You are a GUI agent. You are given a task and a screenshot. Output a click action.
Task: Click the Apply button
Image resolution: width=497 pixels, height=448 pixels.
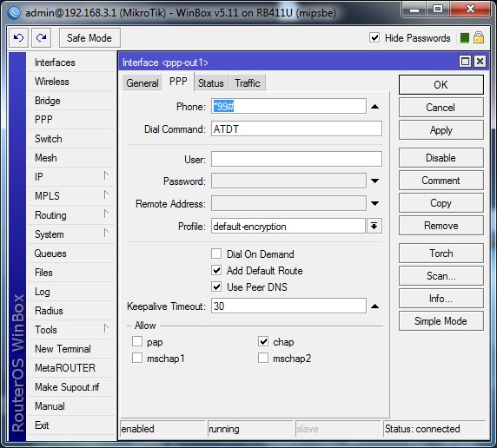[441, 130]
